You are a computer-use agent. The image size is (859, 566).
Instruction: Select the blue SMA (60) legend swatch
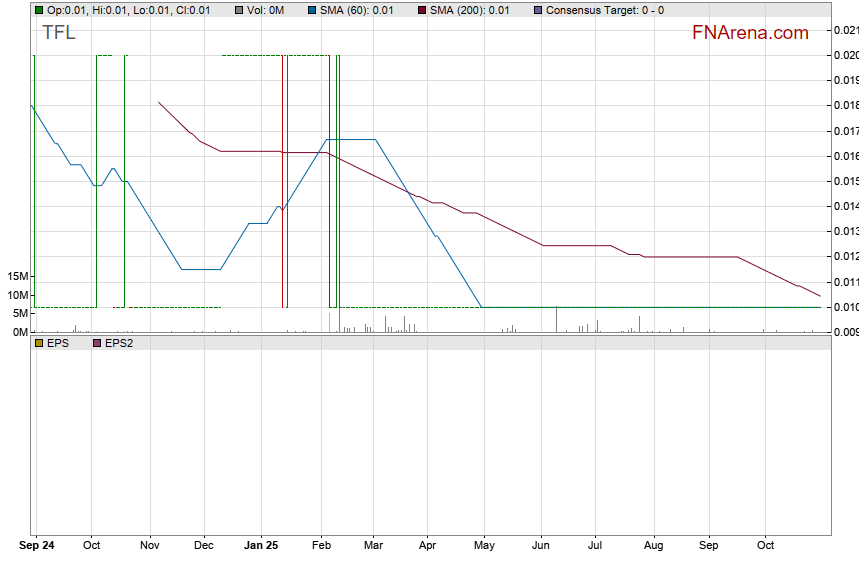pos(310,10)
